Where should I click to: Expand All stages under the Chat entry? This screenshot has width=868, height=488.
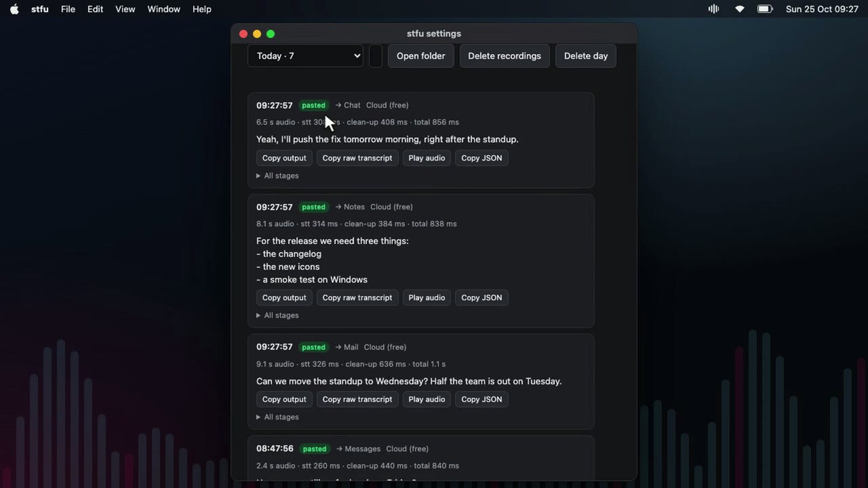pos(277,176)
